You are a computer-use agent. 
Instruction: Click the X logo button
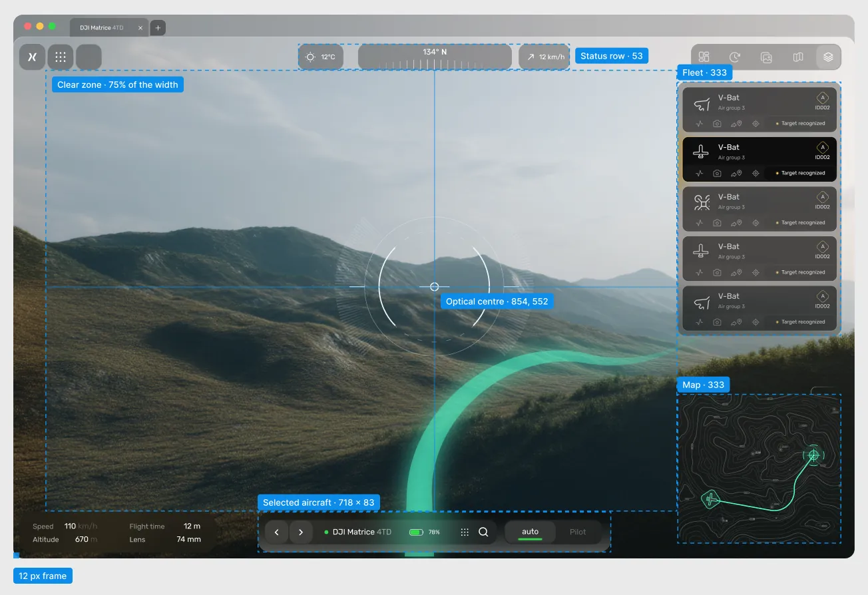click(x=32, y=57)
